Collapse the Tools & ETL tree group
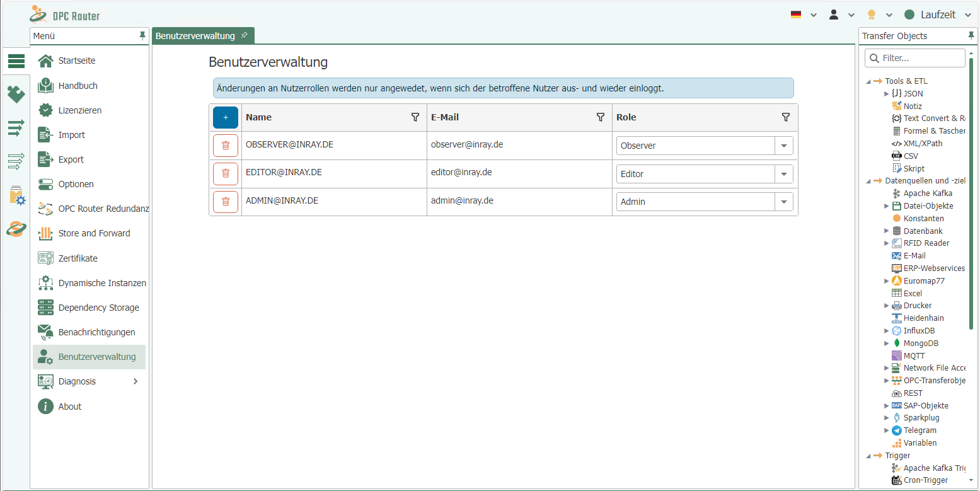Image resolution: width=980 pixels, height=491 pixels. [x=869, y=81]
